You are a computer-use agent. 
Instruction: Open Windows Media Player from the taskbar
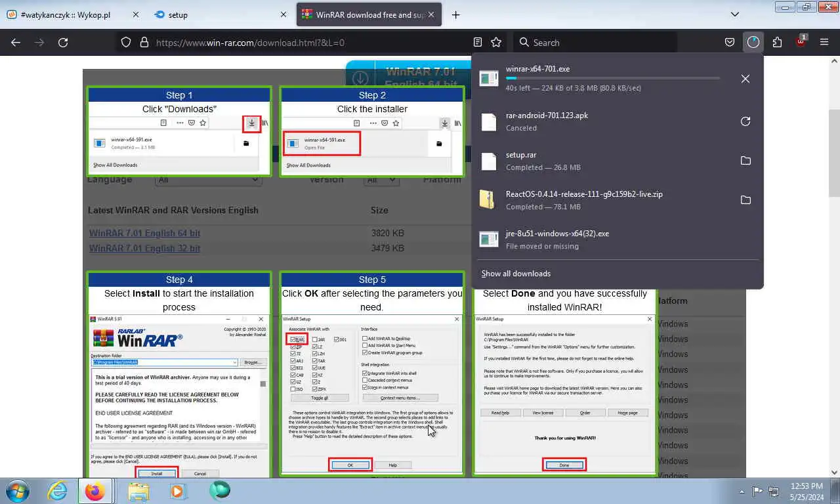(177, 491)
